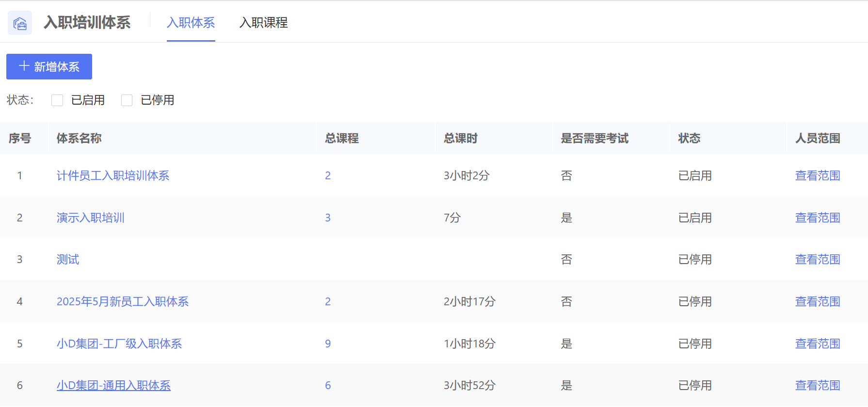Click course count 6 for 通用入职体系
This screenshot has height=407, width=868.
[328, 385]
